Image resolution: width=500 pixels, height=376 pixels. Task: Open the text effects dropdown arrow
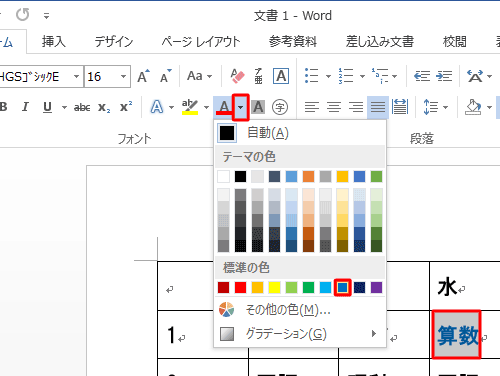click(171, 107)
